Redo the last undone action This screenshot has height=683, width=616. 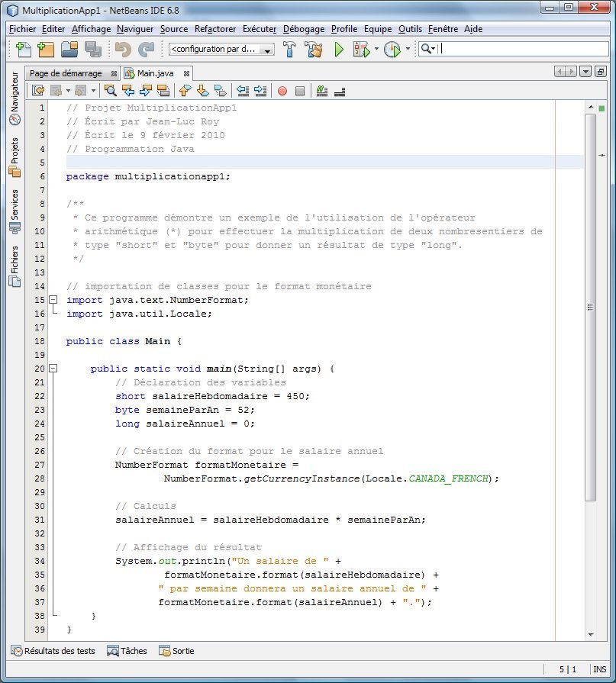[147, 49]
